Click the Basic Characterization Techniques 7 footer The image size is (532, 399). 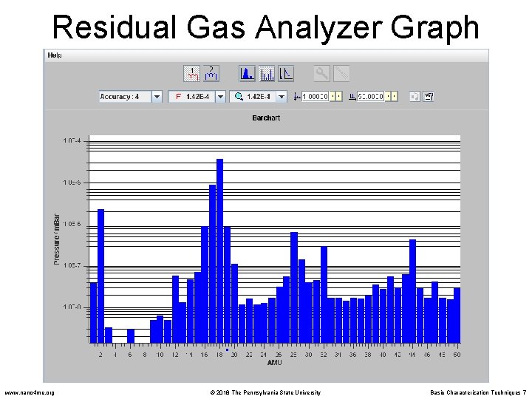pyautogui.click(x=478, y=392)
